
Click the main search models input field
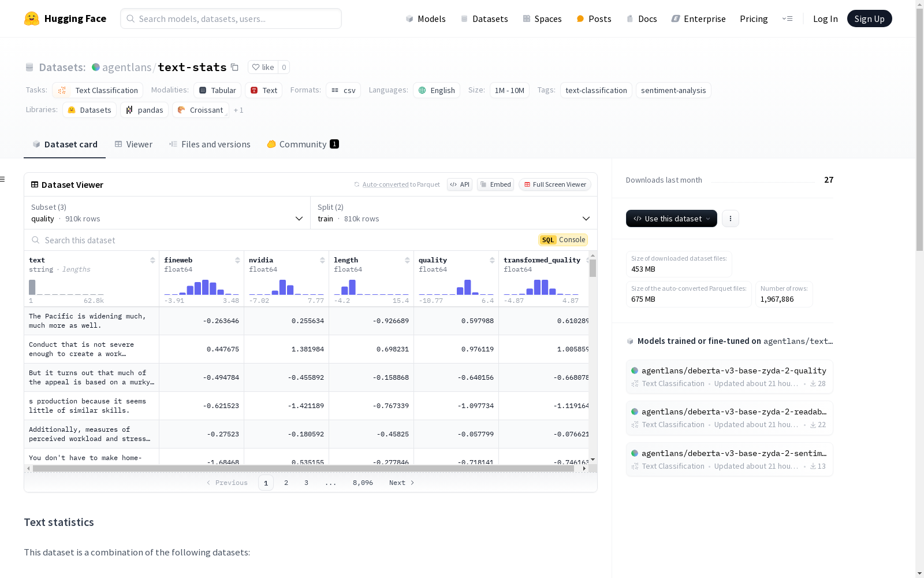point(231,18)
